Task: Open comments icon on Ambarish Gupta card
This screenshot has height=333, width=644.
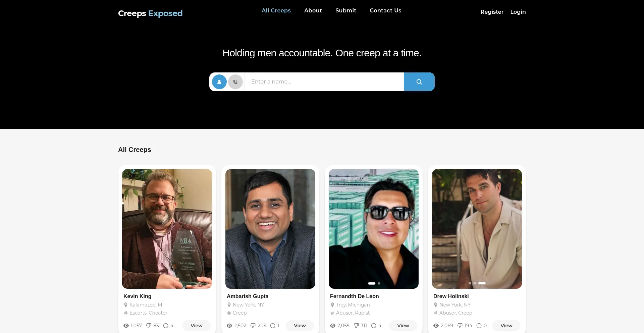Action: (273, 326)
